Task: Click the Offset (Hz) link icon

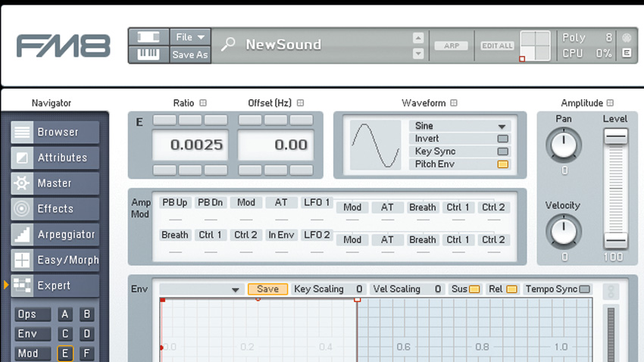Action: pos(300,103)
